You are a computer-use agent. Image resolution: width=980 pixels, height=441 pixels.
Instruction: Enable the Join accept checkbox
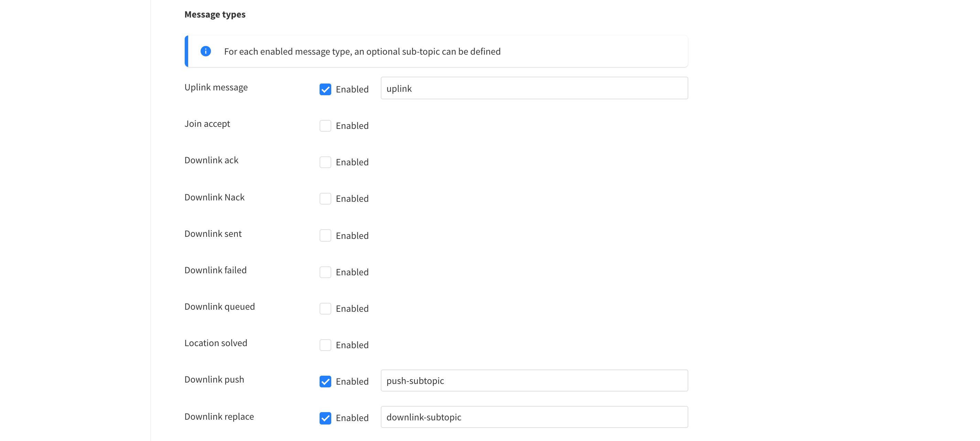pyautogui.click(x=325, y=126)
